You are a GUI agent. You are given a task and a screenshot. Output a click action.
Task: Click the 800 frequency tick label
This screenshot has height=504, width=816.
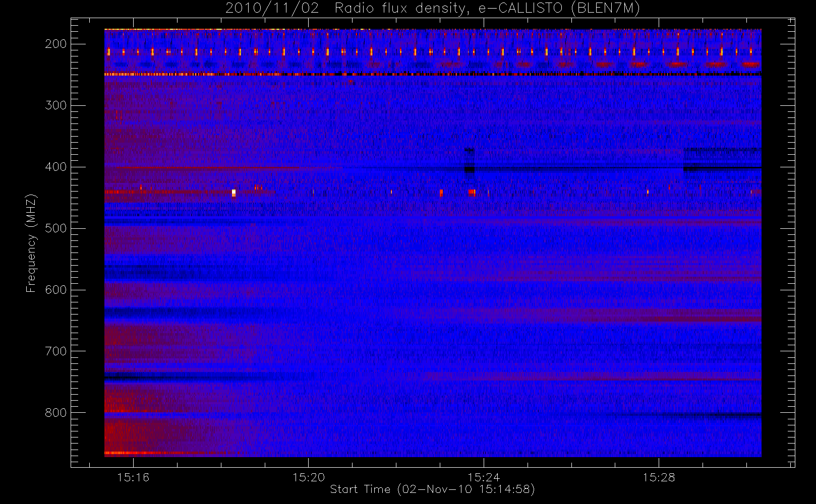tap(56, 413)
